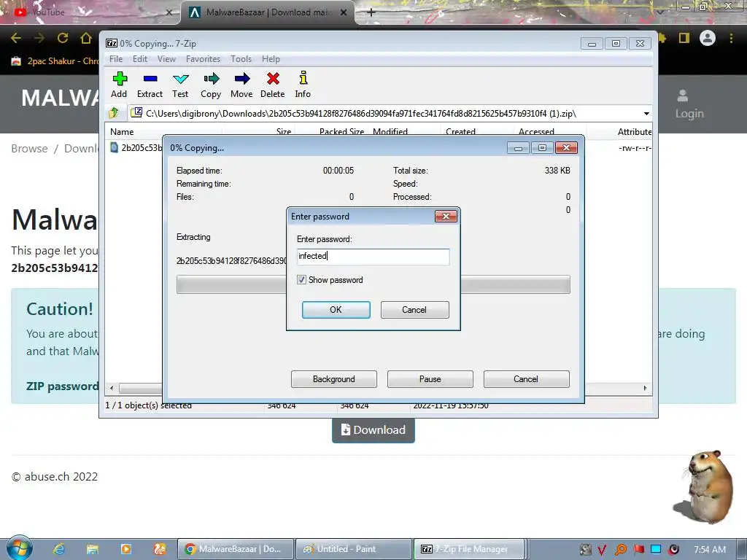Cancel the copying operation
The image size is (747, 560).
(x=527, y=379)
